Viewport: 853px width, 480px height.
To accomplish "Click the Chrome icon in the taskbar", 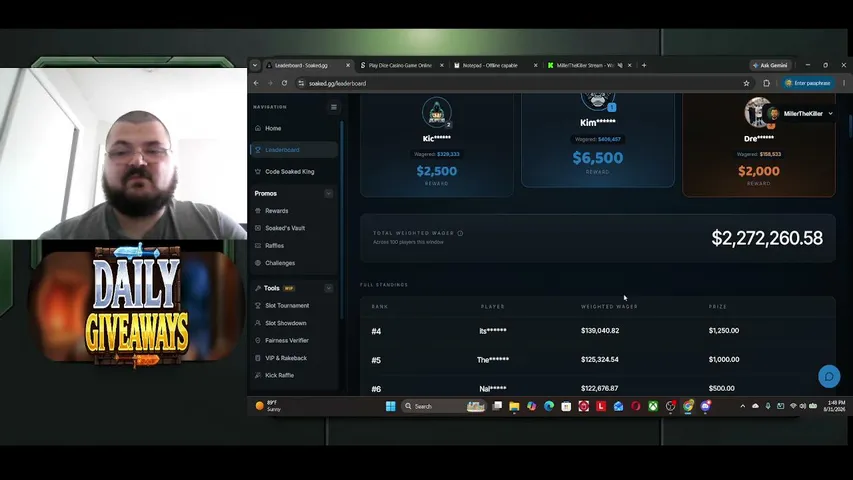I will click(x=688, y=407).
